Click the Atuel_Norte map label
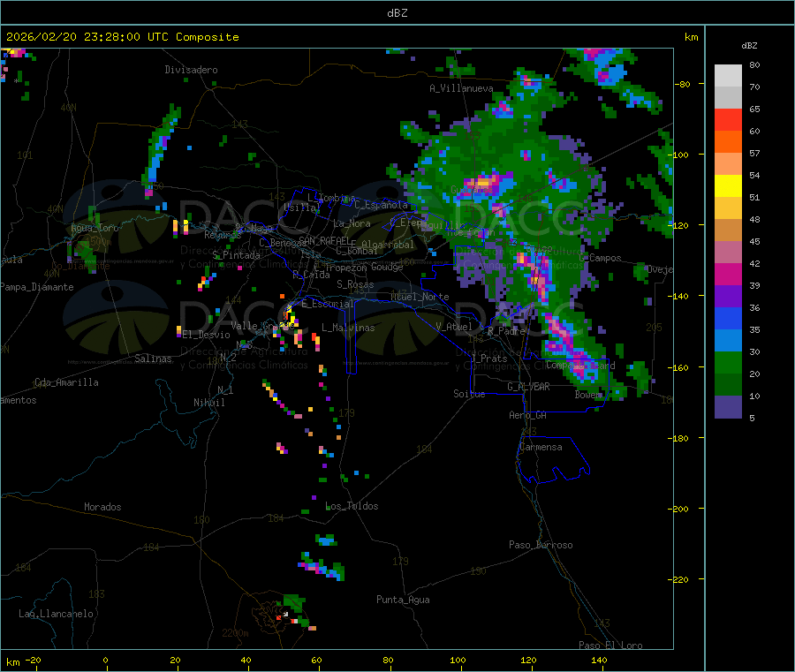 pos(420,297)
